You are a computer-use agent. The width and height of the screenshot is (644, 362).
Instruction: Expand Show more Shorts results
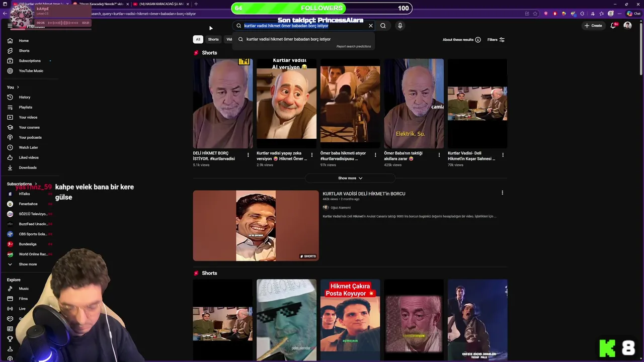tap(350, 178)
